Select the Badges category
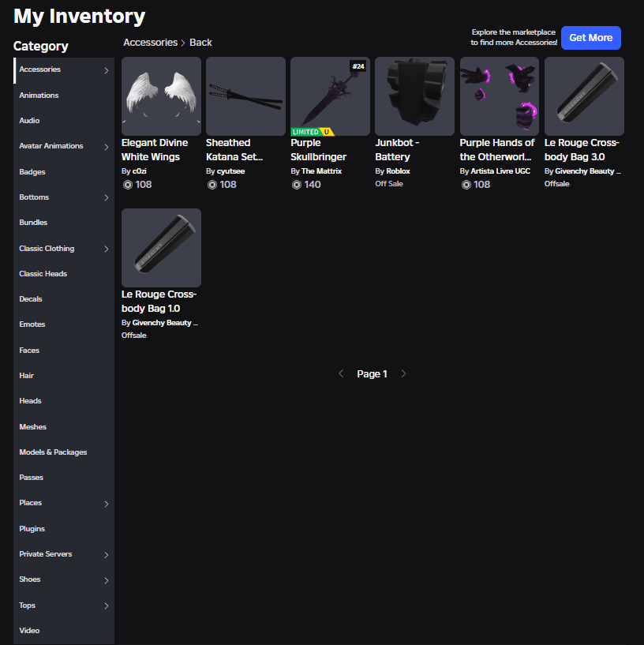644x645 pixels. [x=32, y=172]
